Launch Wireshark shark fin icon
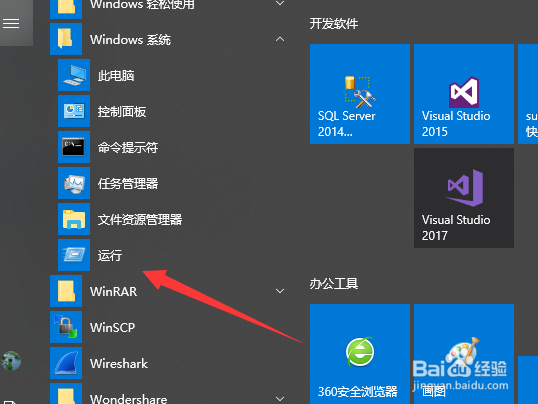Screen dimensions: 538x404 click(x=66, y=363)
